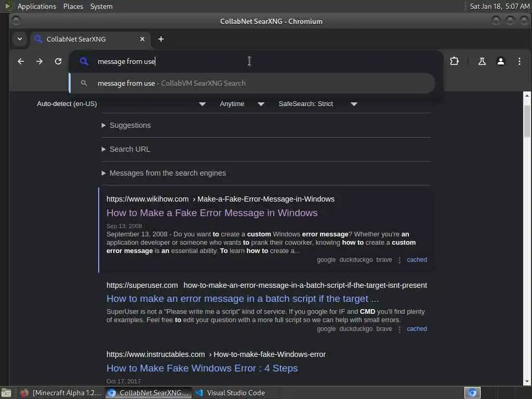Open 'How to Make Fake Windows Error : 4 Steps'
Viewport: 532px width, 399px height.
pos(202,368)
